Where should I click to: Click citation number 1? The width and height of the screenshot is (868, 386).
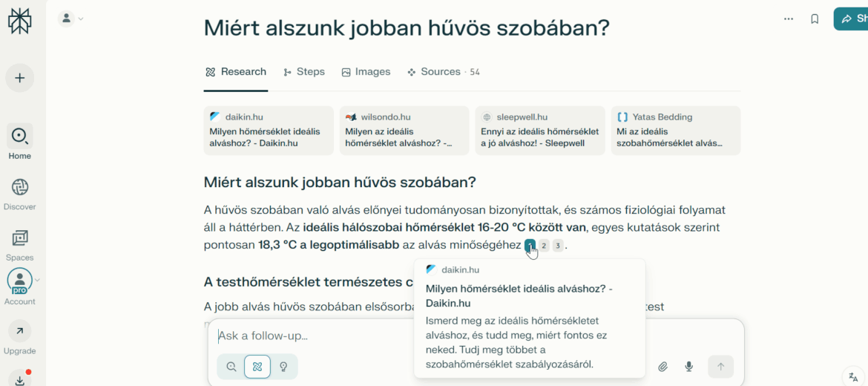pos(530,246)
